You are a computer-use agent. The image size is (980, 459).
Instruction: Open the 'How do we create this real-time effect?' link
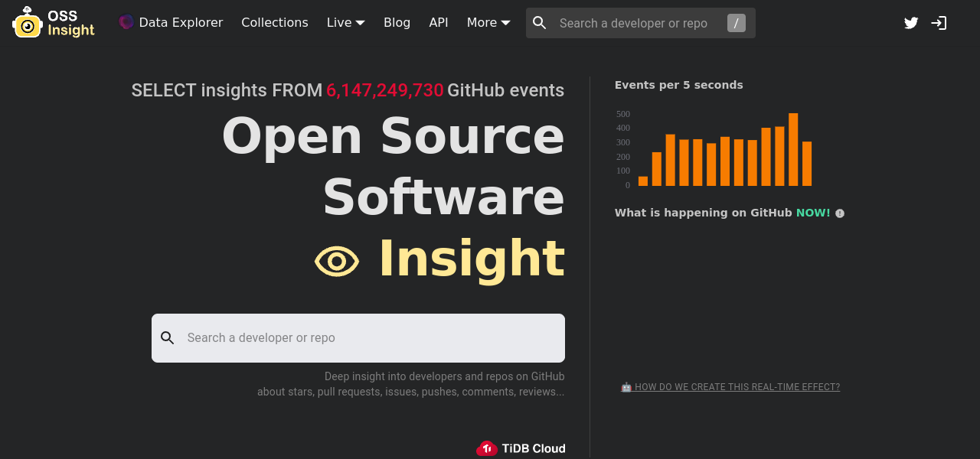pyautogui.click(x=737, y=387)
